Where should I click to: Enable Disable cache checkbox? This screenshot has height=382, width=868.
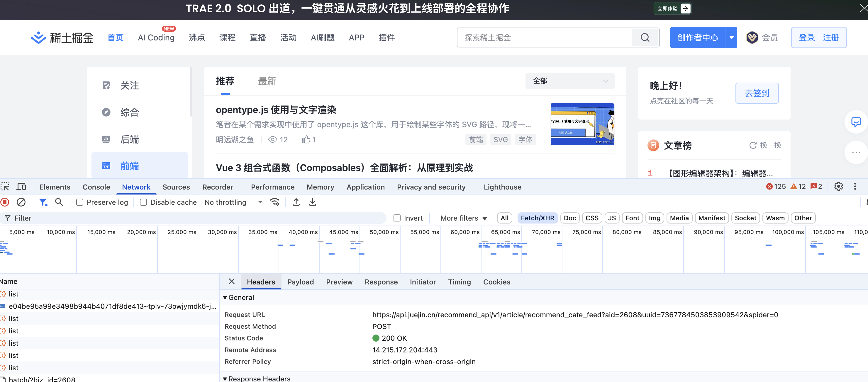[144, 202]
